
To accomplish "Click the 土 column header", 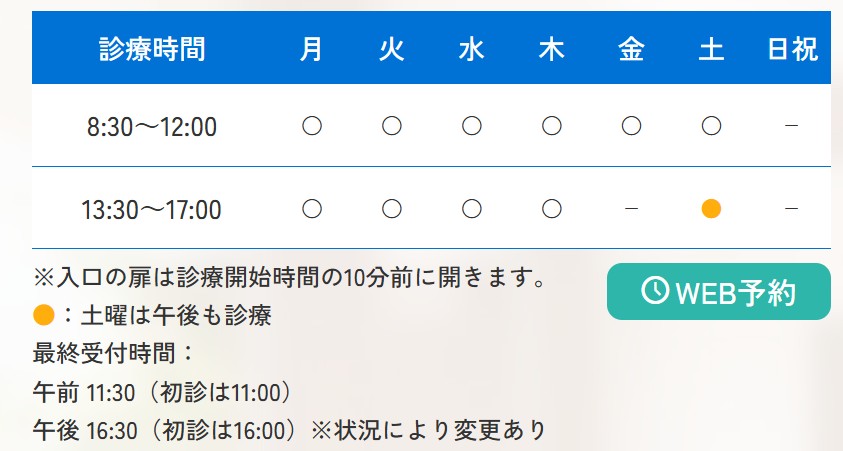I will (711, 49).
